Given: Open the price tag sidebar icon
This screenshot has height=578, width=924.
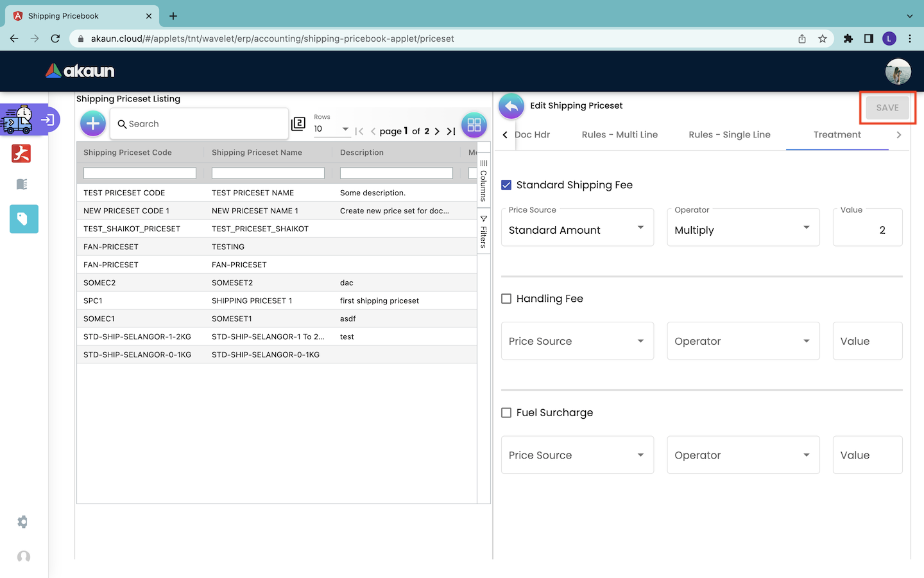Looking at the screenshot, I should coord(24,219).
